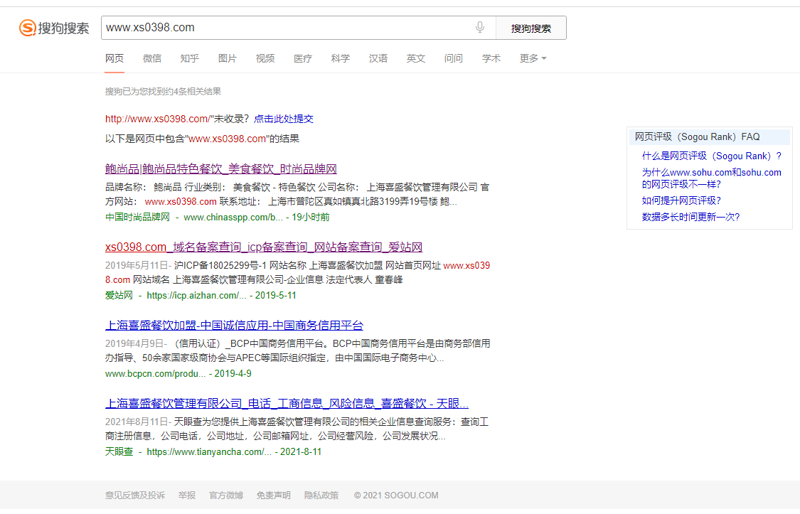Click the 网页评级 (Sogou Rank) FAQ heading
The image size is (800, 514).
[697, 137]
